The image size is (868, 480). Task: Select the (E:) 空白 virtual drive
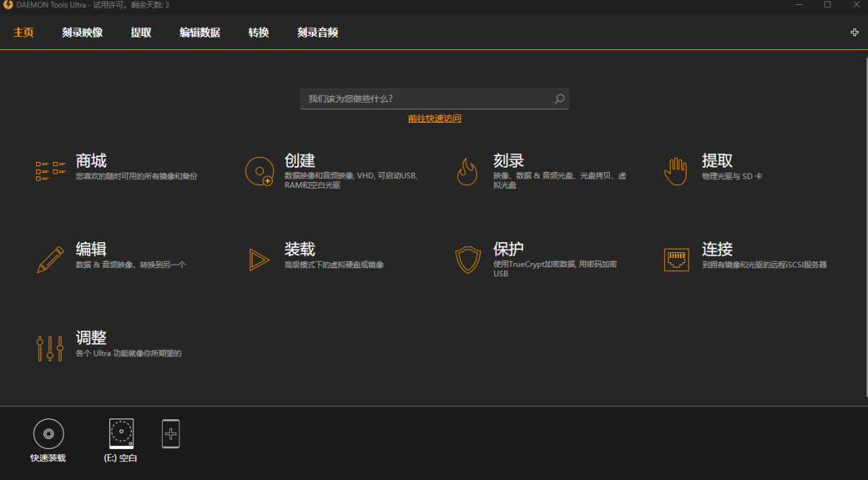tap(120, 432)
